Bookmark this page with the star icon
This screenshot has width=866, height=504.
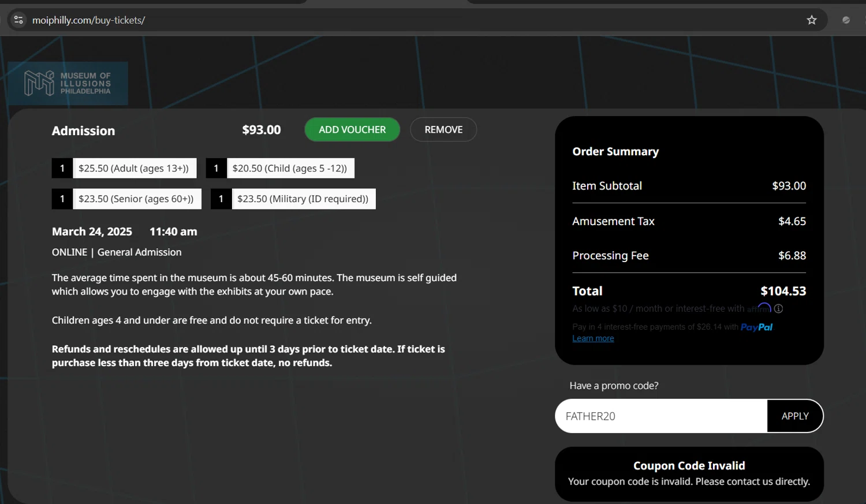(x=812, y=20)
